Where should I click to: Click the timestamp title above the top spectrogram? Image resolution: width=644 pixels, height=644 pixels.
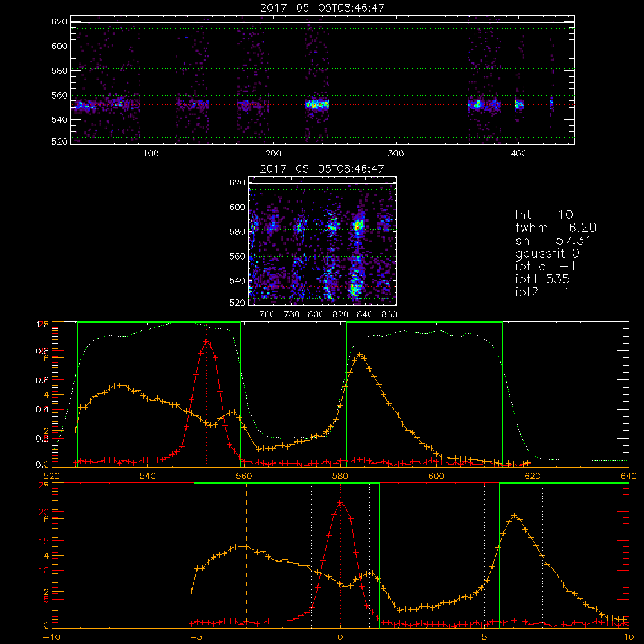click(x=323, y=8)
